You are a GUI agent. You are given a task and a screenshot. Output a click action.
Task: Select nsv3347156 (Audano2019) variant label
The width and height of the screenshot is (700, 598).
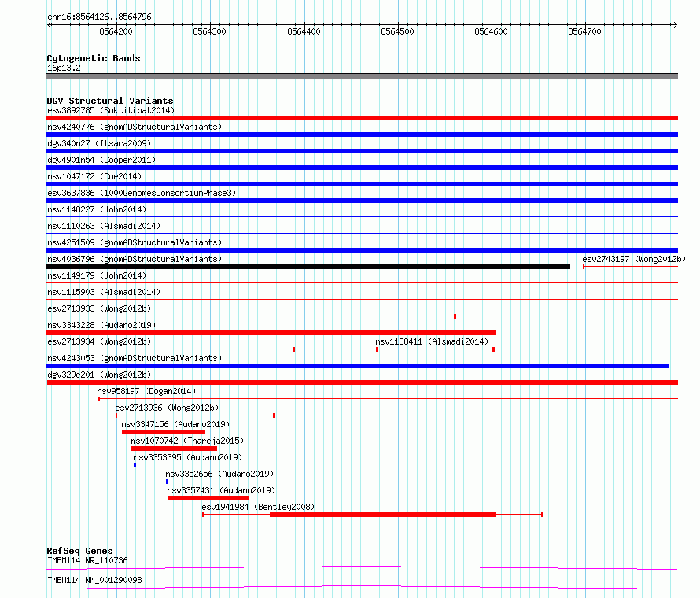tap(175, 424)
